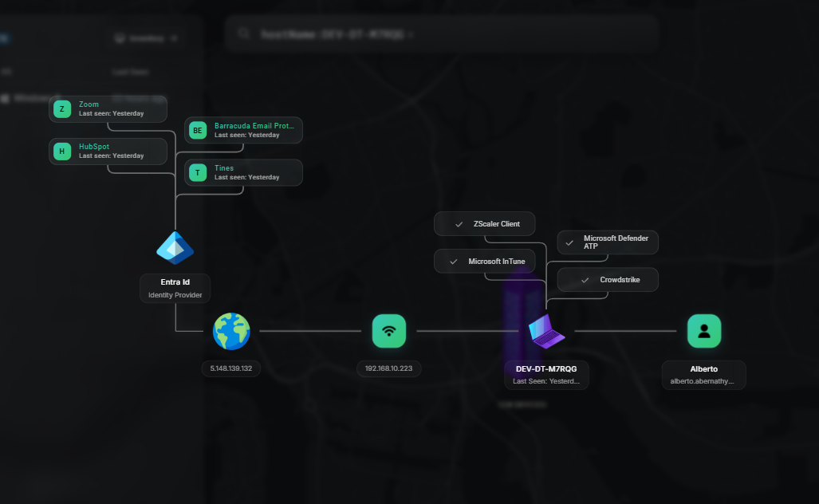Click into the hostName search field
This screenshot has height=504, width=819.
(478, 34)
